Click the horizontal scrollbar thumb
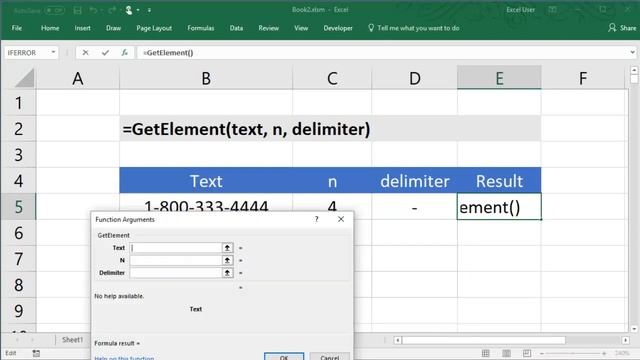This screenshot has width=640, height=360. click(x=484, y=340)
